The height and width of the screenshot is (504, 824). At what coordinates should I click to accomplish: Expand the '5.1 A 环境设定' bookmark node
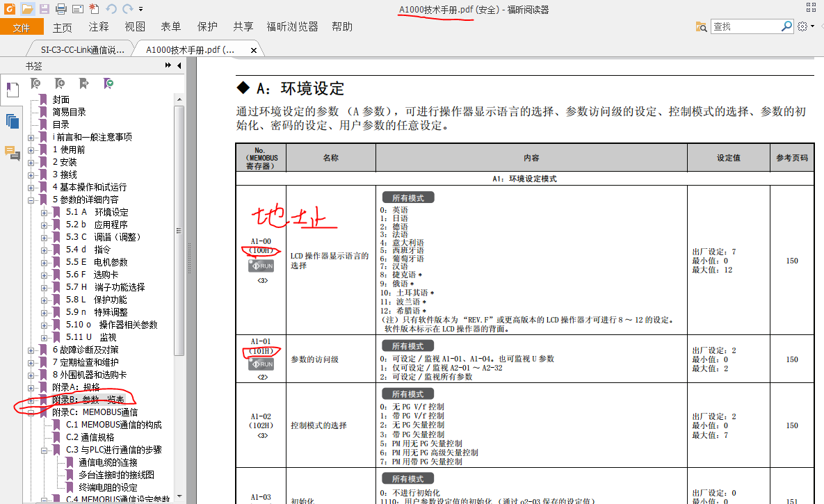[45, 212]
